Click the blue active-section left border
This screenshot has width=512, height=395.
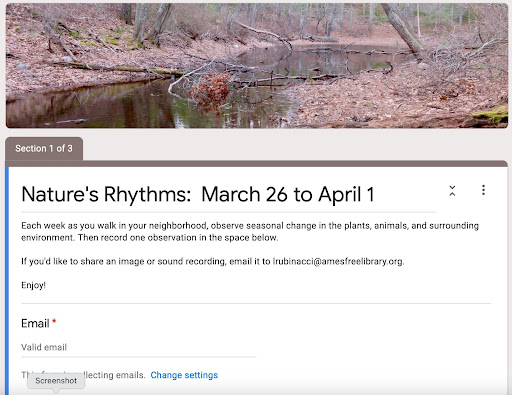pyautogui.click(x=7, y=281)
